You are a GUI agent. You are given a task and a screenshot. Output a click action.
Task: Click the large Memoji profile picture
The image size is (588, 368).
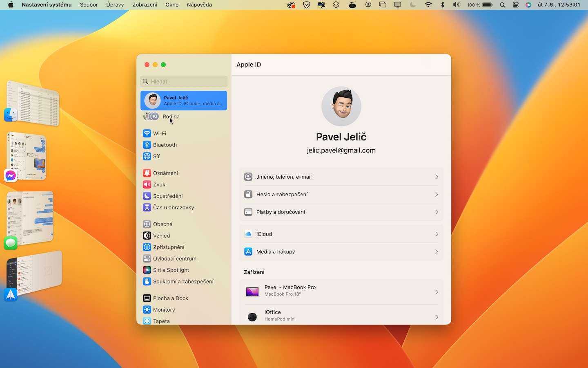341,106
